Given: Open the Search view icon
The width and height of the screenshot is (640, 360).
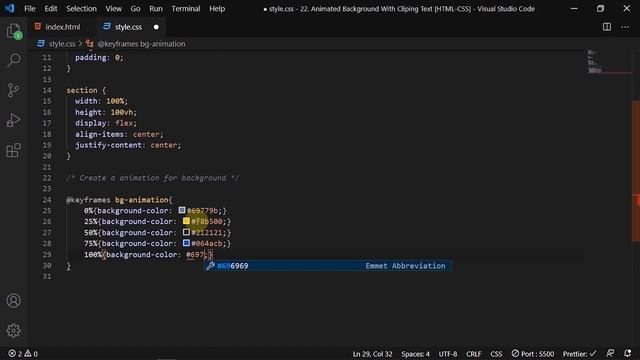Looking at the screenshot, I should point(13,60).
